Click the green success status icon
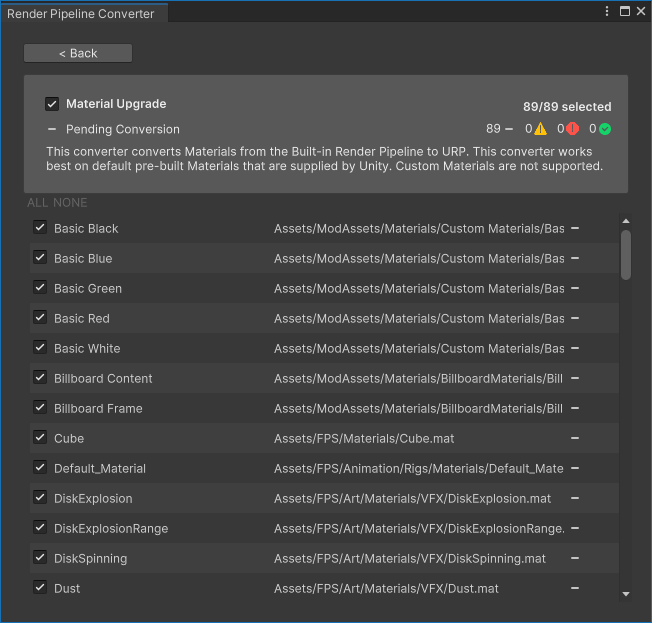 [x=605, y=129]
